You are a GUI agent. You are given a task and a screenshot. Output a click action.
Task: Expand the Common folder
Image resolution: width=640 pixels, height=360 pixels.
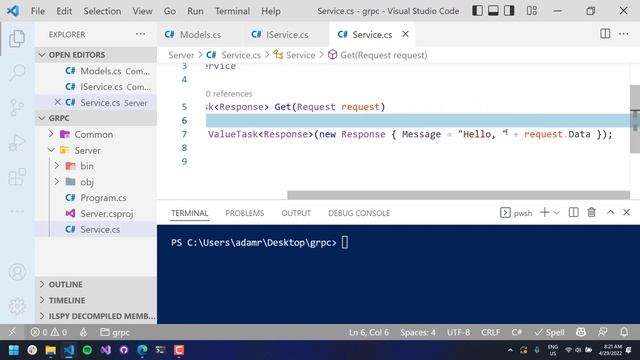[96, 134]
